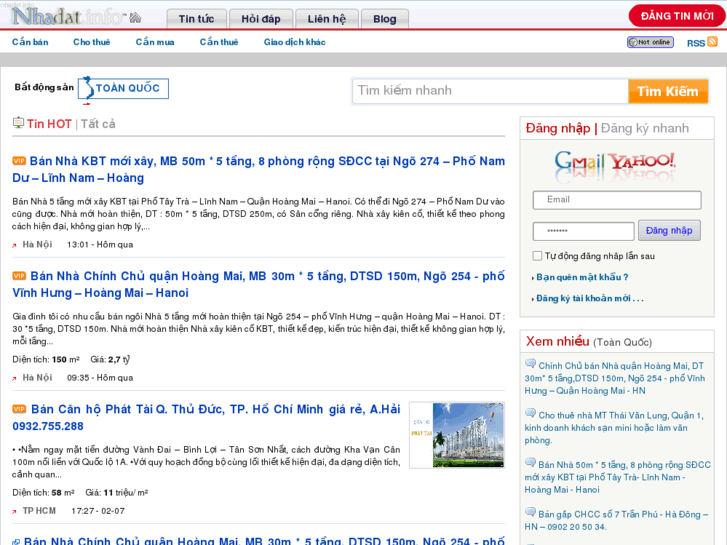Click the Nhadat.info site logo
The height and width of the screenshot is (545, 727).
pyautogui.click(x=69, y=17)
